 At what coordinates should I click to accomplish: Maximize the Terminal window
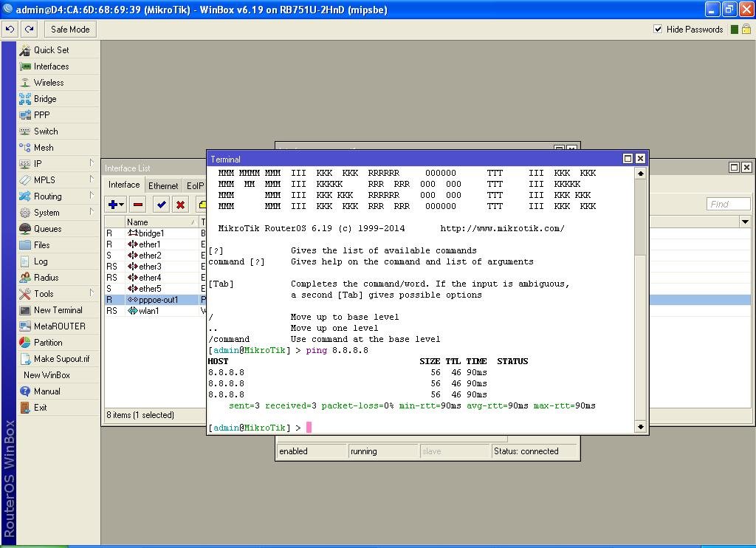[628, 159]
